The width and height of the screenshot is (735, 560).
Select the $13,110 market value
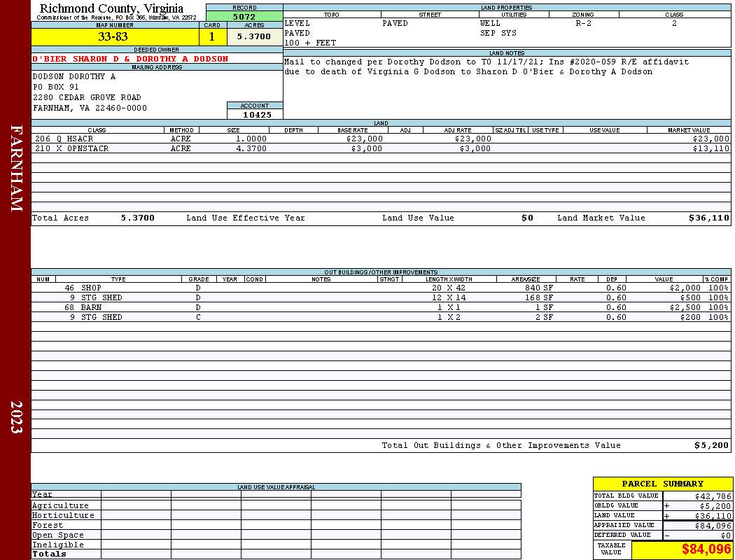tap(711, 148)
